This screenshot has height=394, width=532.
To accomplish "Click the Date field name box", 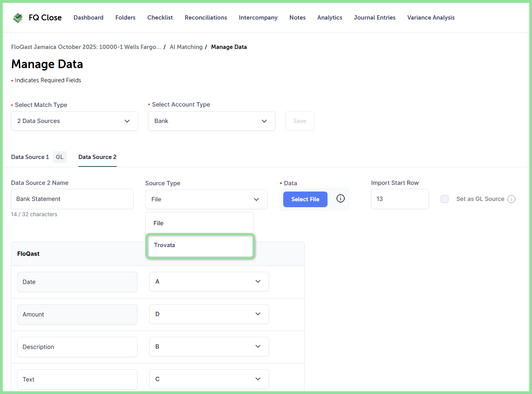I will (77, 282).
